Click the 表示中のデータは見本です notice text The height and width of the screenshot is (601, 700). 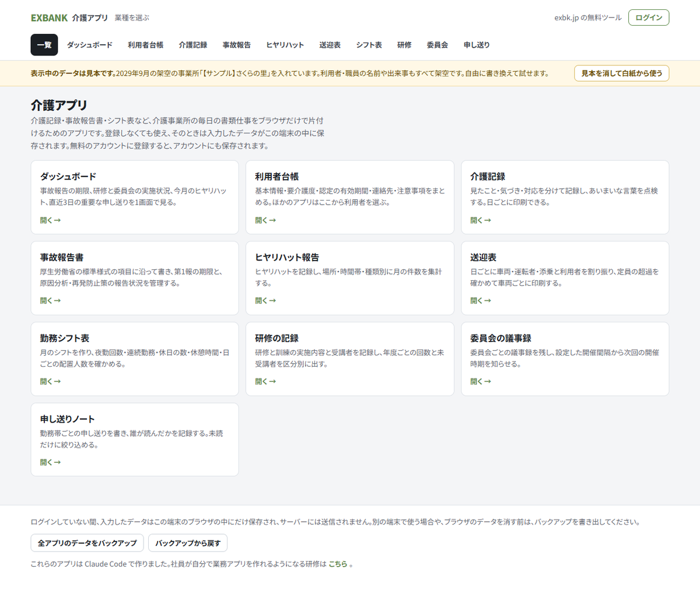pyautogui.click(x=73, y=73)
